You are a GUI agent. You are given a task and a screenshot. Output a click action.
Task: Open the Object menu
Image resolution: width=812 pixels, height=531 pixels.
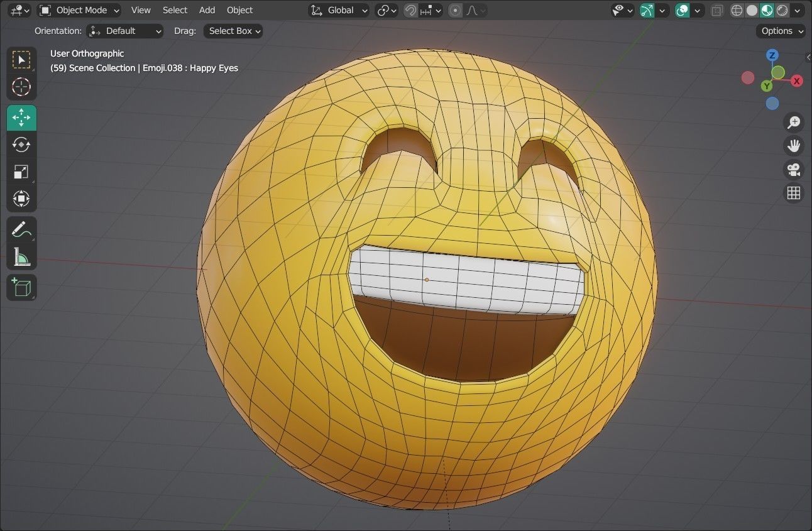tap(239, 10)
